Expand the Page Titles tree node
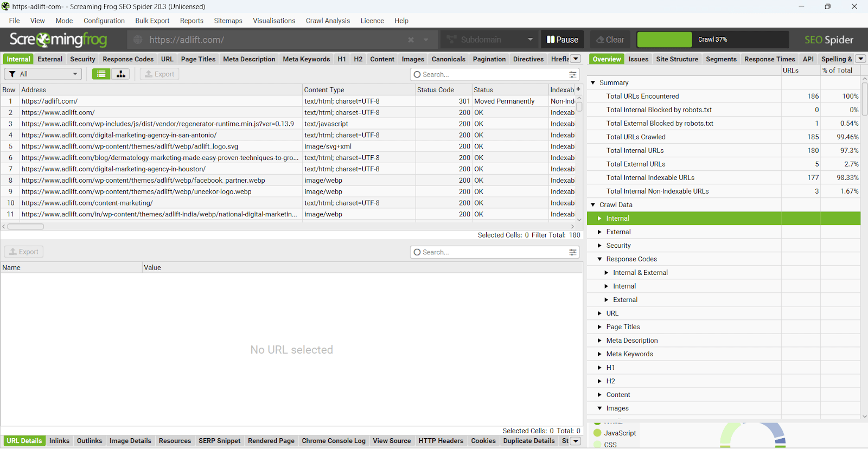The height and width of the screenshot is (449, 868). click(x=599, y=326)
